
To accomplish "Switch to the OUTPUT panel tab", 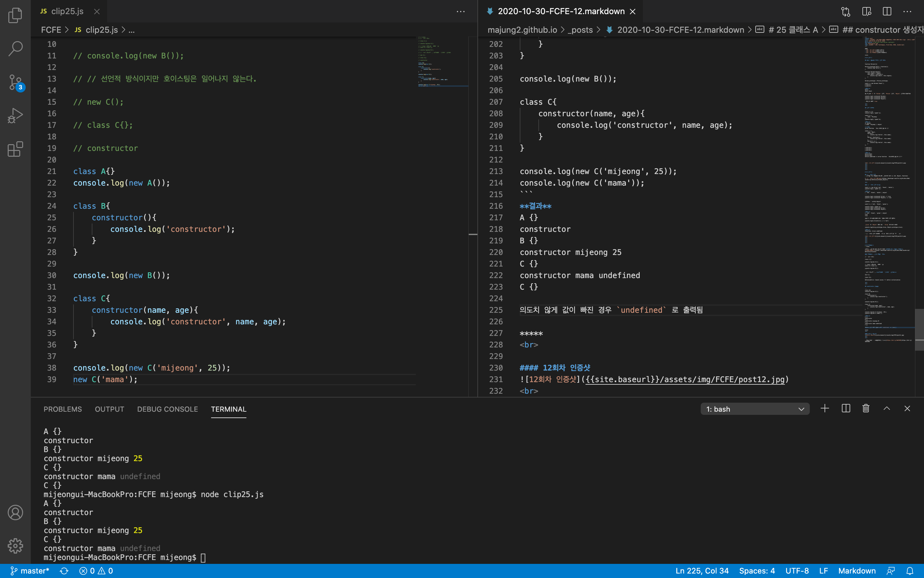I will [x=110, y=409].
